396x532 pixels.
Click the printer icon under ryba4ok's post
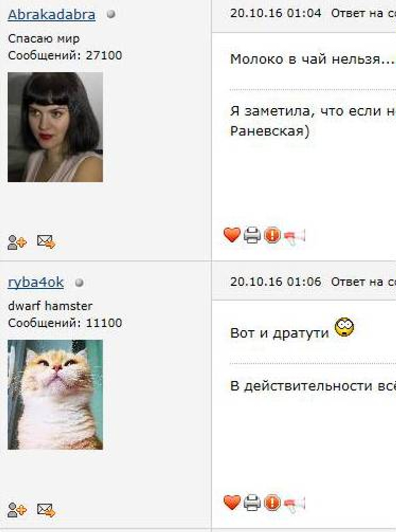coord(252,502)
